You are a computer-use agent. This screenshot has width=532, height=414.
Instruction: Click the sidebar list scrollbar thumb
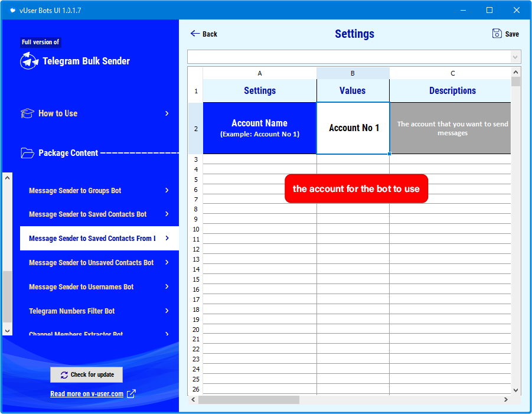[8, 296]
